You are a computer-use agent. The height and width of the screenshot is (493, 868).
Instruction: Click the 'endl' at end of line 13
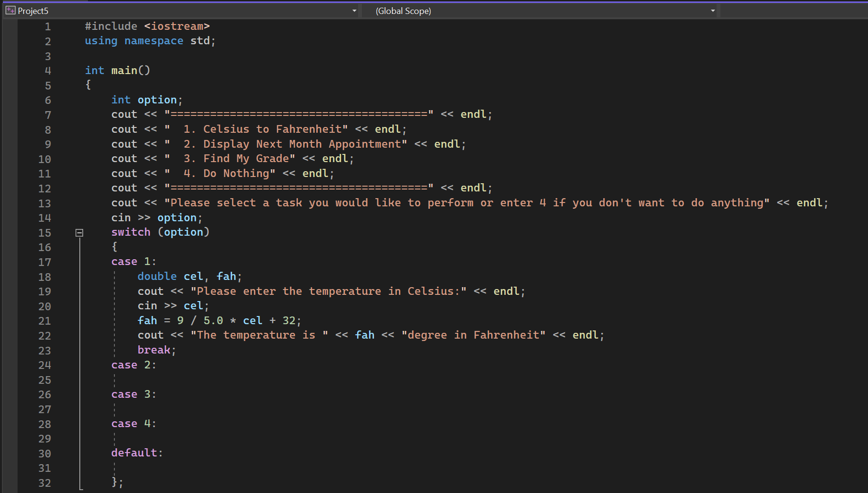(x=810, y=203)
